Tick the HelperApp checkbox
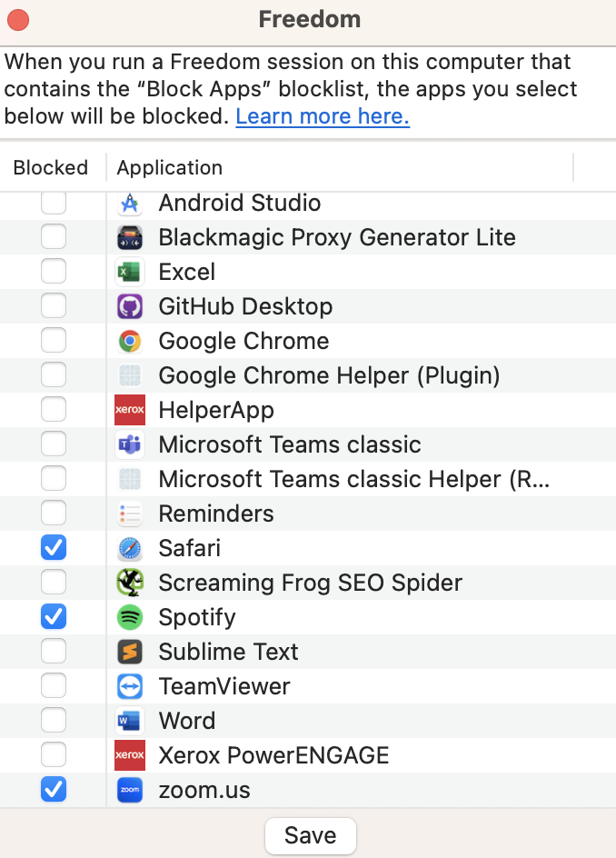Viewport: 616px width, 858px height. click(x=54, y=410)
